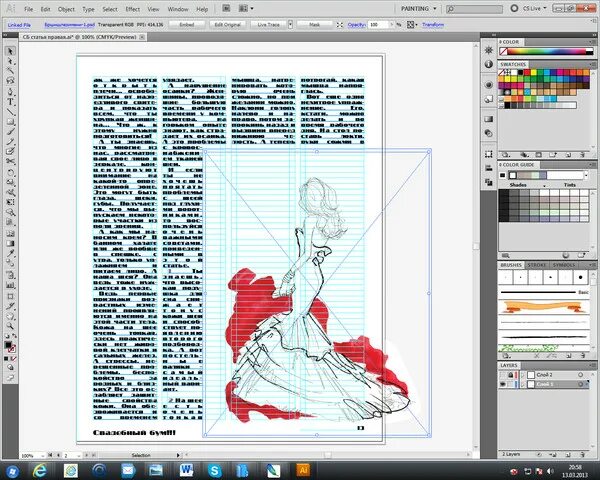Click the target circle of Слой 1
The image size is (600, 480).
[581, 384]
